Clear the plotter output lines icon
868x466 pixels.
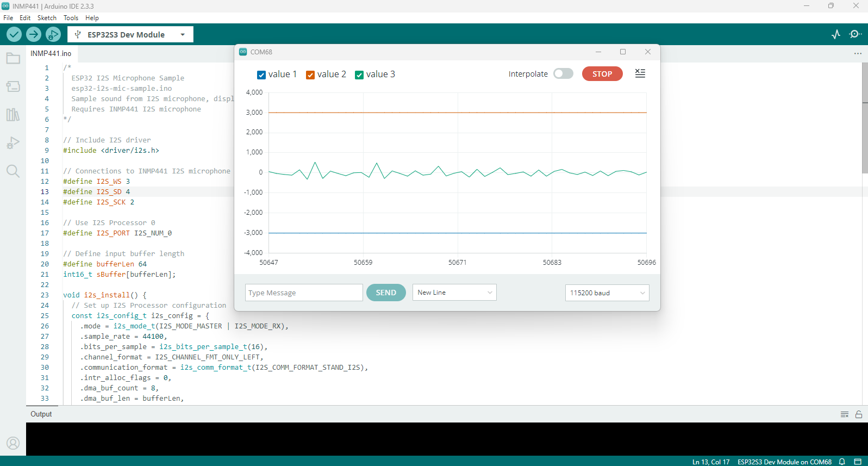[x=640, y=73]
